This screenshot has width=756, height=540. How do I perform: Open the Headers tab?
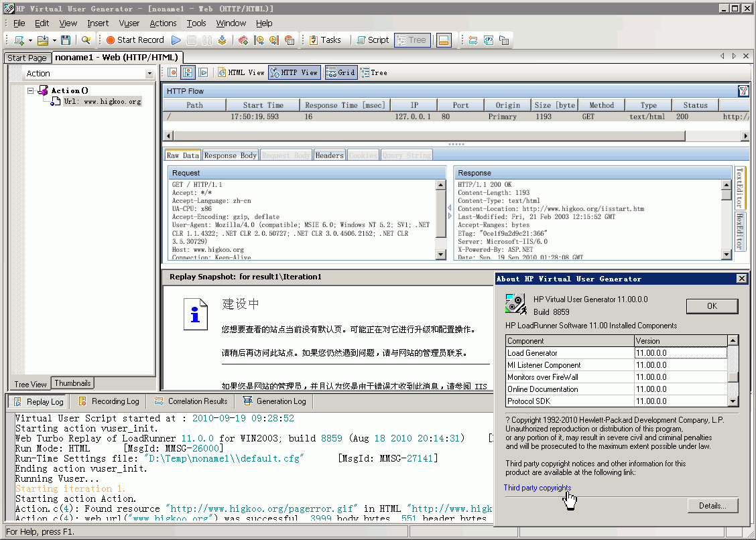point(329,155)
